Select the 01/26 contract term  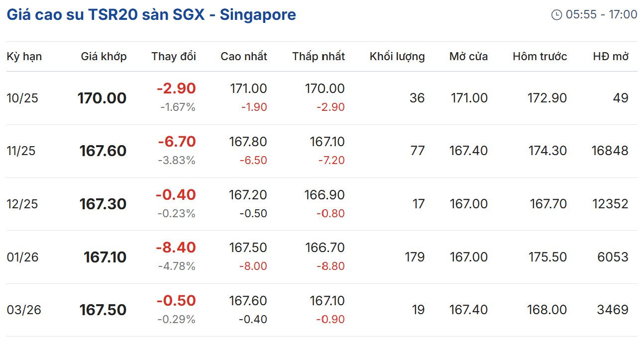coord(22,257)
